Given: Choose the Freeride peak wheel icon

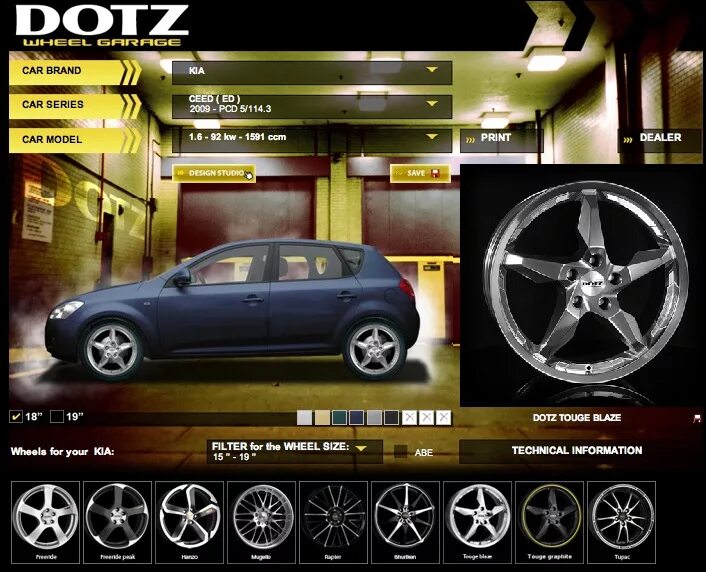Looking at the screenshot, I should (118, 522).
